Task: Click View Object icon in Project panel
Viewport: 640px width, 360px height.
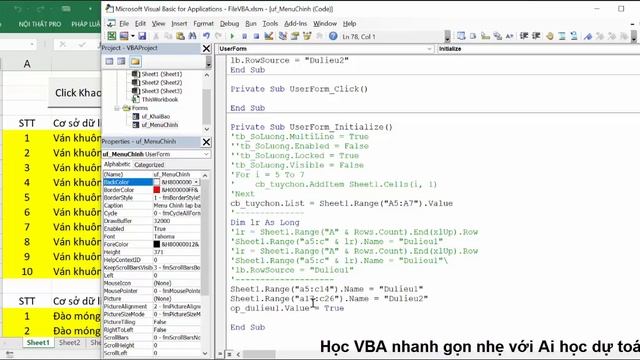Action: tap(122, 61)
